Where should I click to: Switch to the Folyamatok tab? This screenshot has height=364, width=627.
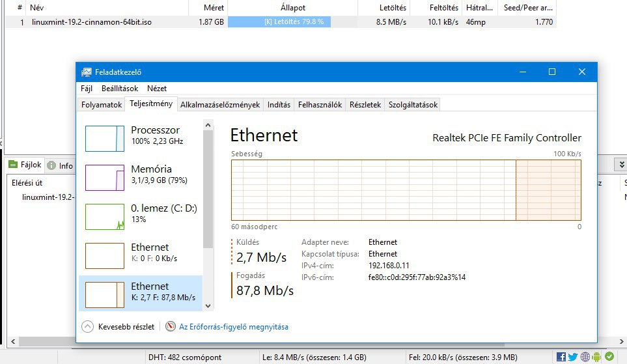(x=101, y=105)
